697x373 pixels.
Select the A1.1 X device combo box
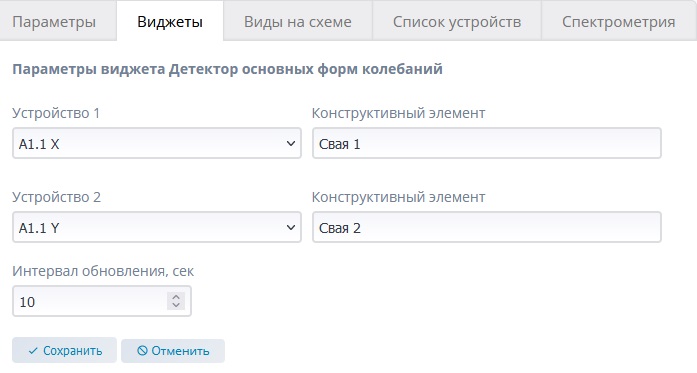[x=156, y=143]
